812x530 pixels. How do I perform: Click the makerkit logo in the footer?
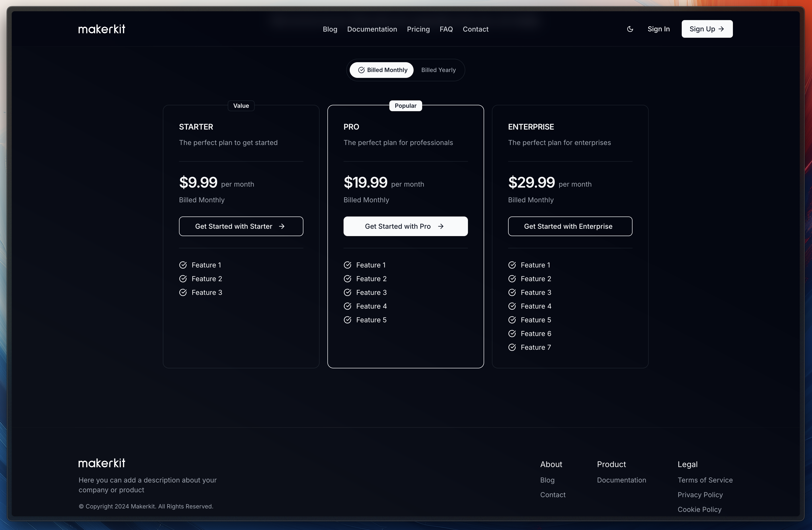[x=102, y=463]
